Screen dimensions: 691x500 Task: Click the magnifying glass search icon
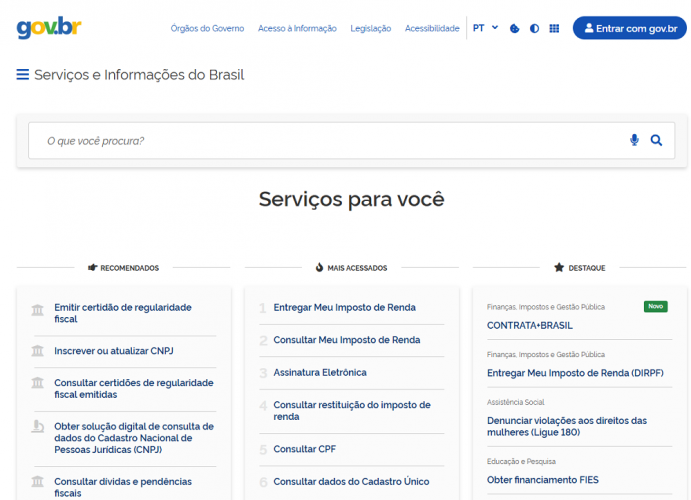[656, 141]
